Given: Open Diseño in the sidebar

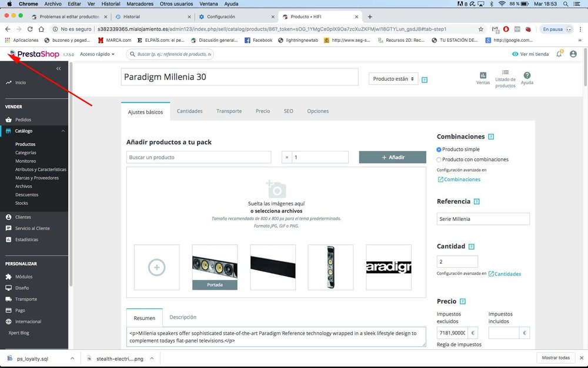Looking at the screenshot, I should [22, 288].
